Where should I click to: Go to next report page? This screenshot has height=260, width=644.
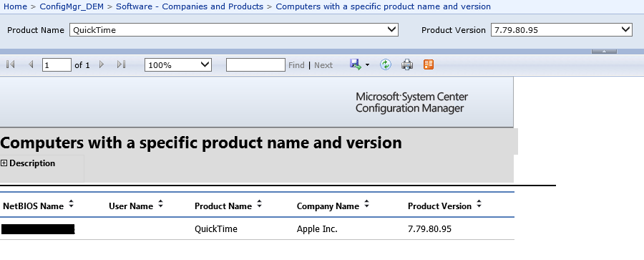(102, 64)
